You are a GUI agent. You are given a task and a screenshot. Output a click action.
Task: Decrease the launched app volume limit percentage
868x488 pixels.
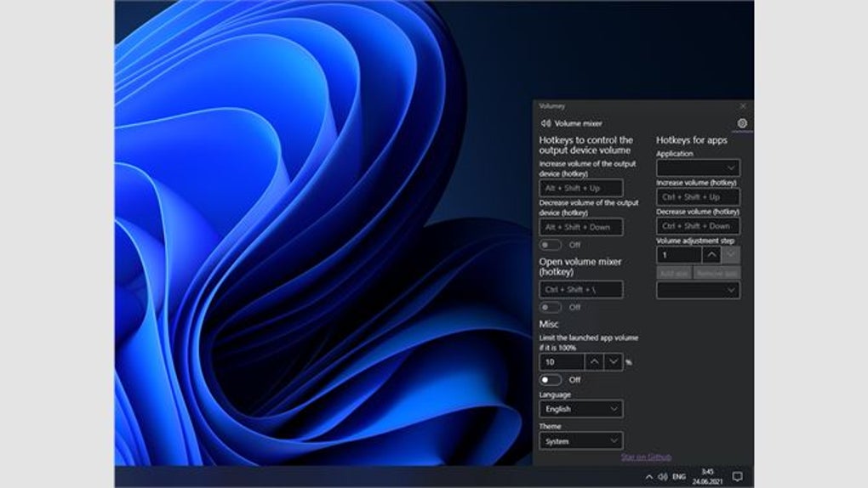coord(613,362)
